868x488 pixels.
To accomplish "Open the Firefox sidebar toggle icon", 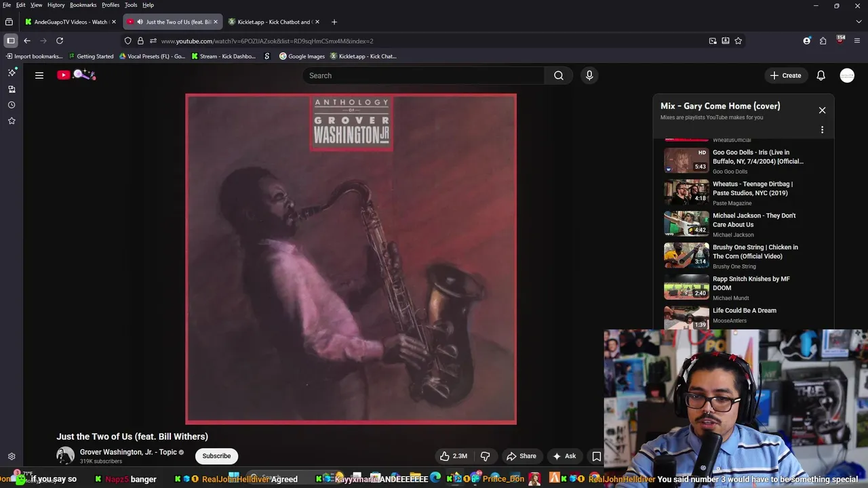I will coord(11,41).
